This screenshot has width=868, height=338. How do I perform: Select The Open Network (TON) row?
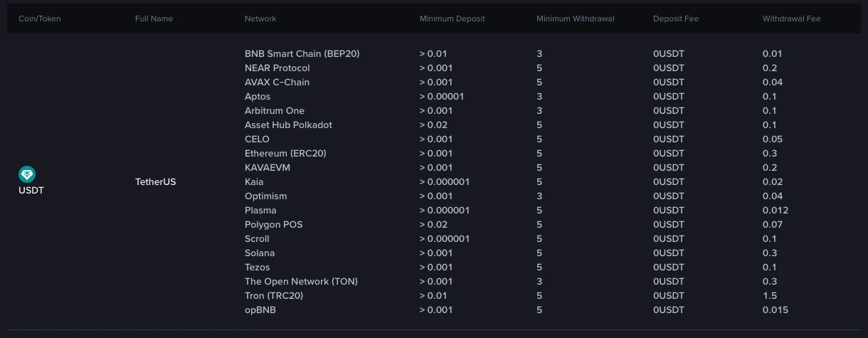coord(301,282)
